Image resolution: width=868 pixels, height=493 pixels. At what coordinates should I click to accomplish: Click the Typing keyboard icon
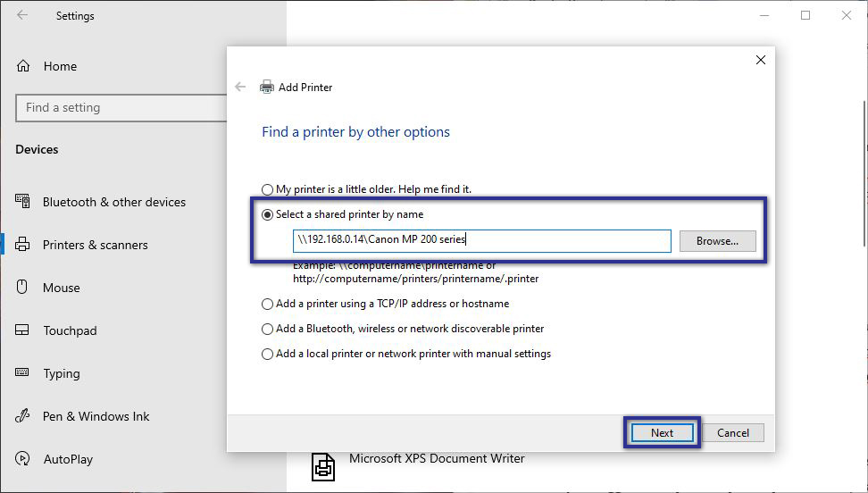[x=23, y=373]
